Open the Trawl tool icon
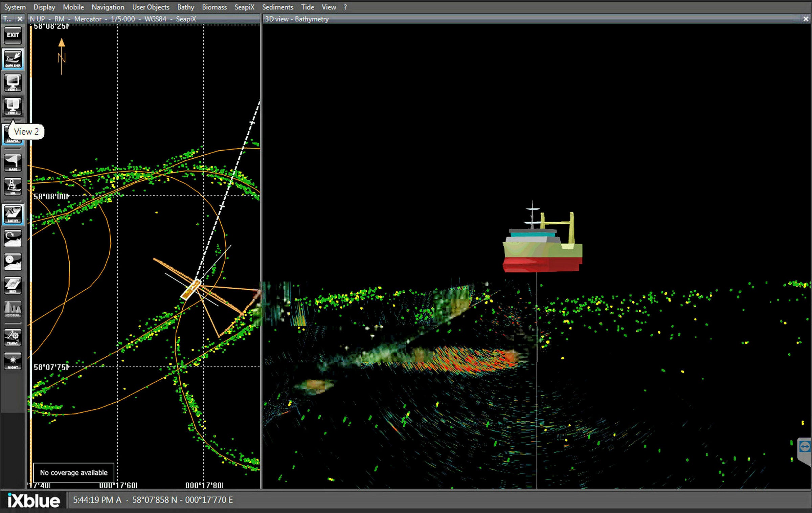The height and width of the screenshot is (513, 812). tap(13, 337)
